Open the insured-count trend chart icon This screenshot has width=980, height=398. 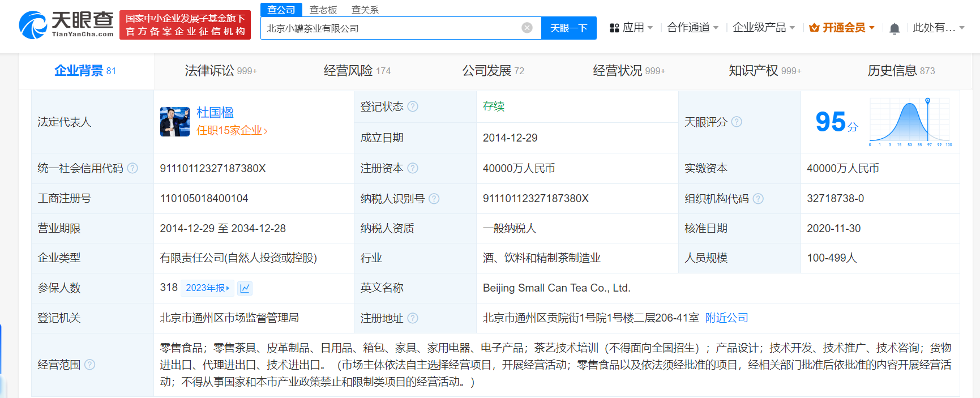pos(245,288)
